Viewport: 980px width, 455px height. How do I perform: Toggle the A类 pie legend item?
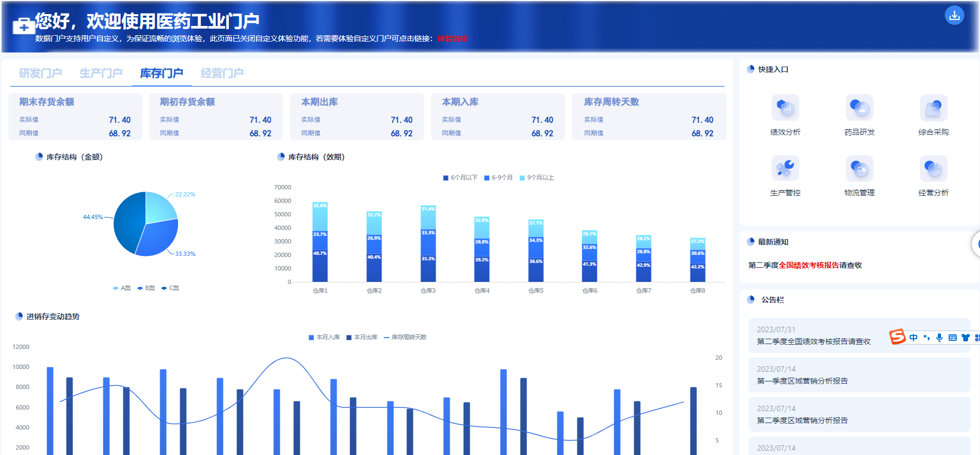(x=122, y=288)
